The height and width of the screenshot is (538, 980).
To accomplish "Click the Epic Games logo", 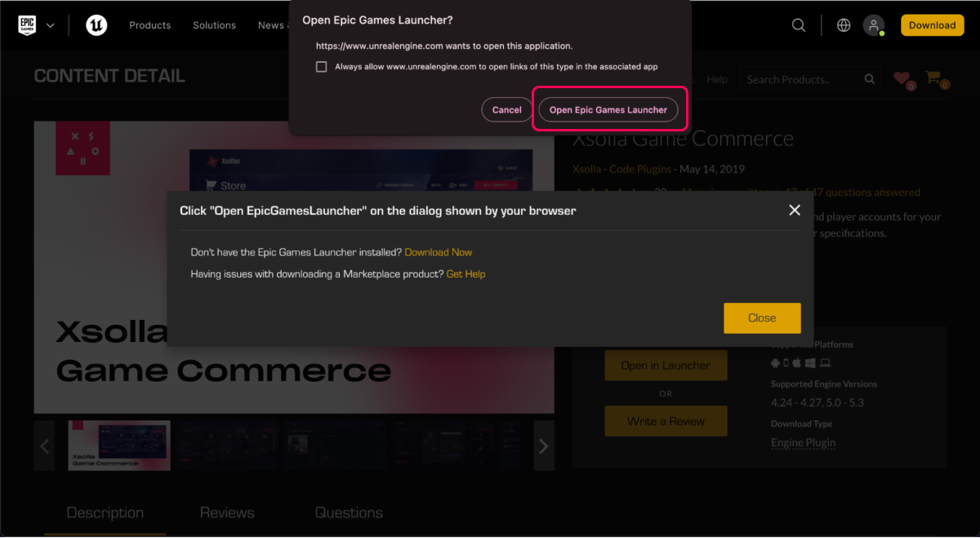I will point(28,25).
